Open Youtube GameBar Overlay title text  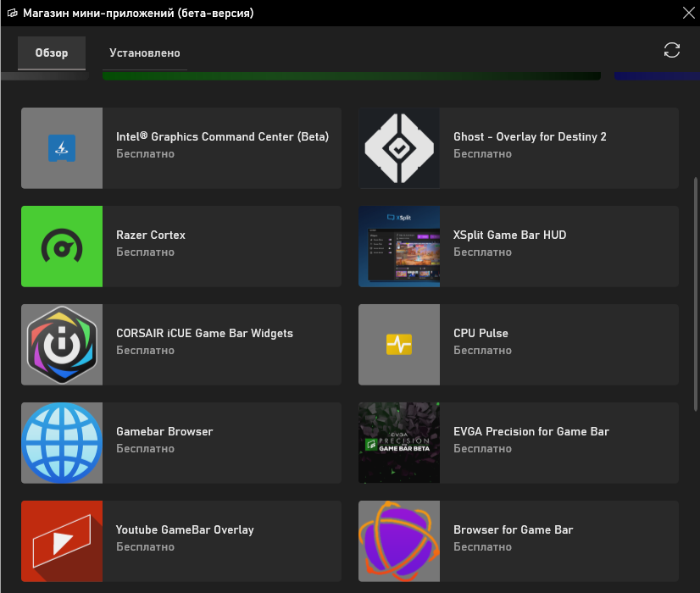click(x=185, y=529)
